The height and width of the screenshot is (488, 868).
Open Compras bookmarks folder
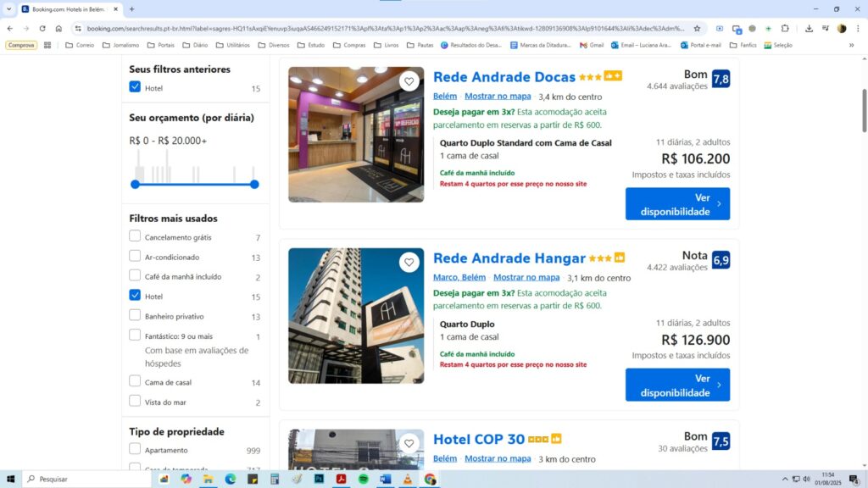pyautogui.click(x=349, y=46)
